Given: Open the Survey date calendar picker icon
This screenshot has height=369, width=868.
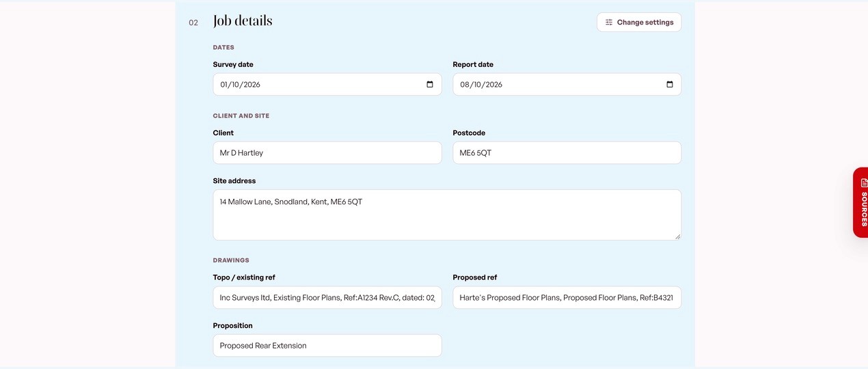Looking at the screenshot, I should click(x=430, y=85).
